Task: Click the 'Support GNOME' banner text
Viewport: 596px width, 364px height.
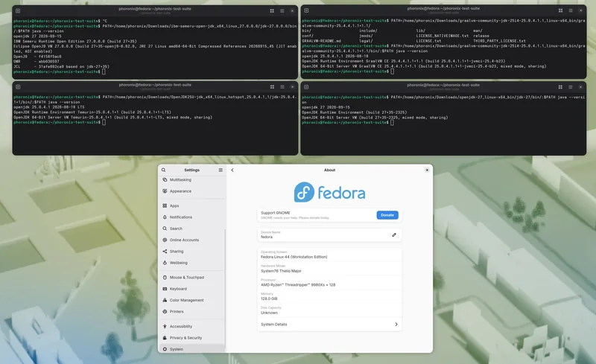Action: click(x=275, y=213)
